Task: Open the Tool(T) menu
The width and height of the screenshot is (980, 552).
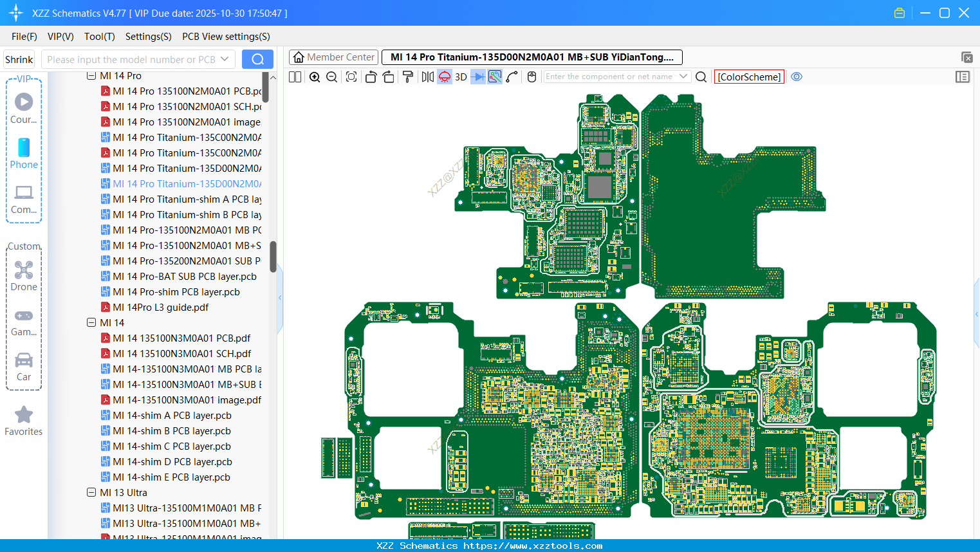Action: click(x=100, y=37)
